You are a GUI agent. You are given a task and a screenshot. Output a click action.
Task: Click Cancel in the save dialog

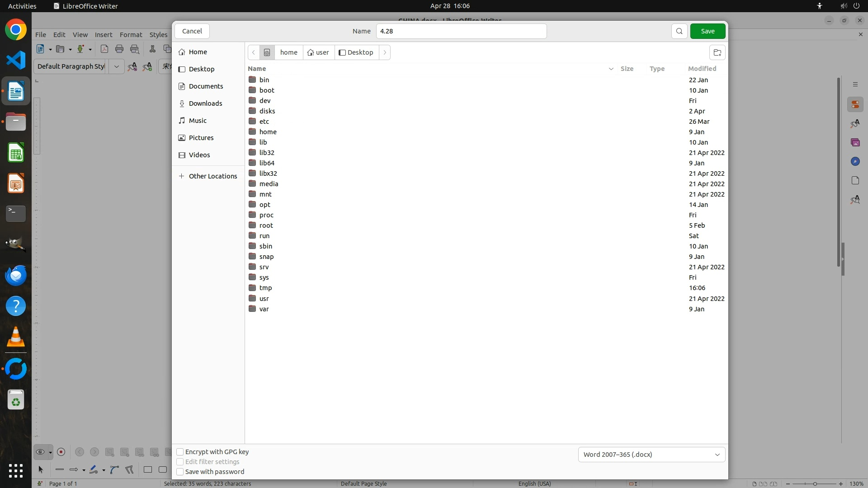point(192,31)
